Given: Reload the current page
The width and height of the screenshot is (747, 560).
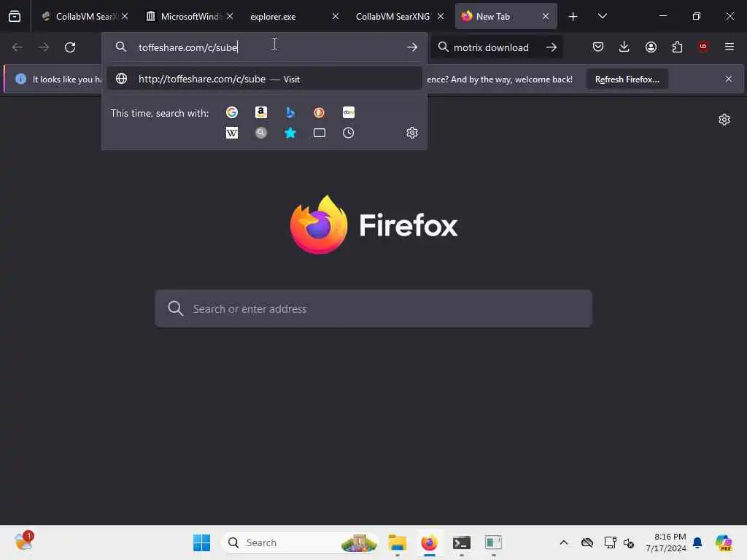Looking at the screenshot, I should click(70, 47).
